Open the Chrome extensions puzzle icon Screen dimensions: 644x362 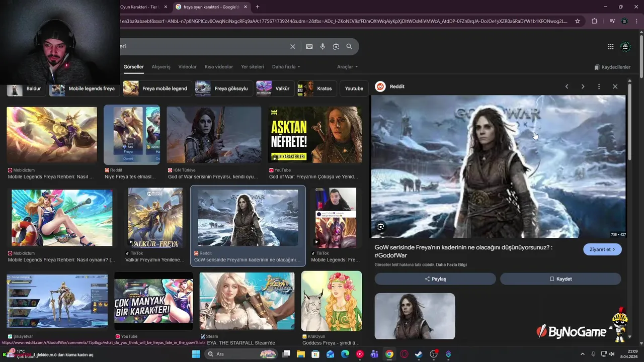[x=595, y=21]
